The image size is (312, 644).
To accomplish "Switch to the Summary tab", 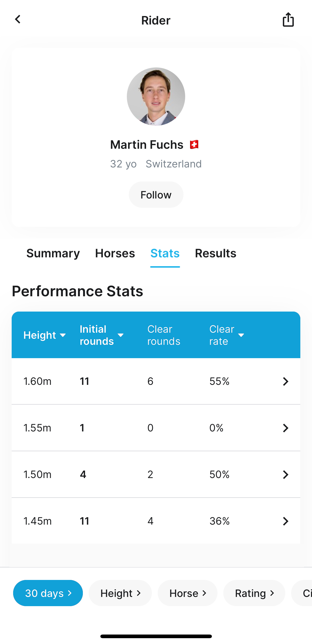I will click(53, 253).
